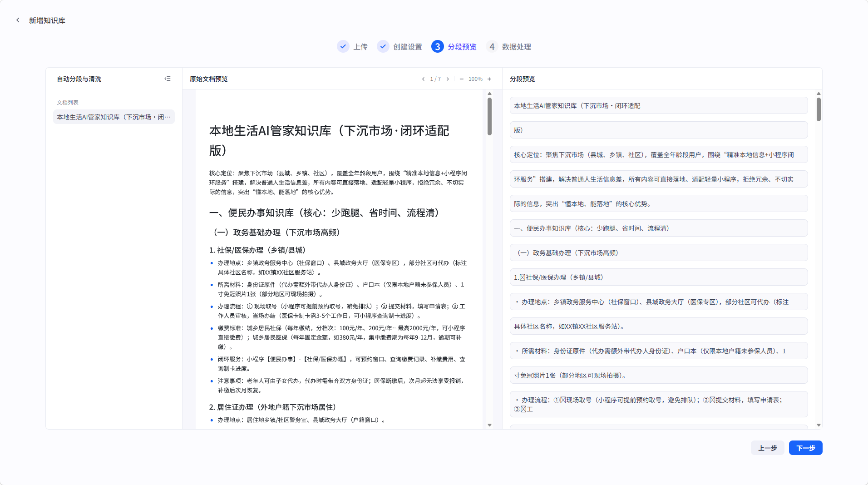Open the 分段预览 step label
The width and height of the screenshot is (868, 485).
462,47
